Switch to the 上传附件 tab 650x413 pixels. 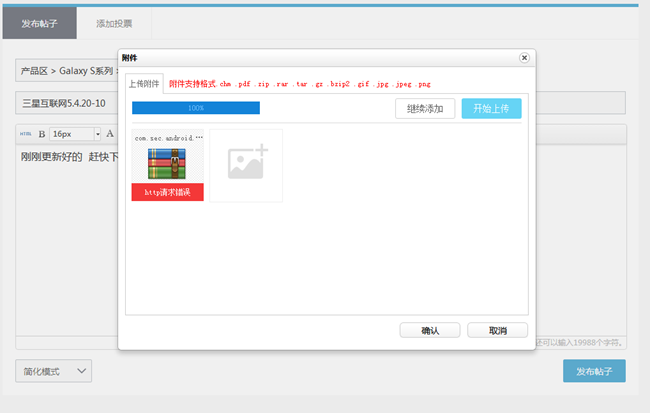[x=144, y=83]
